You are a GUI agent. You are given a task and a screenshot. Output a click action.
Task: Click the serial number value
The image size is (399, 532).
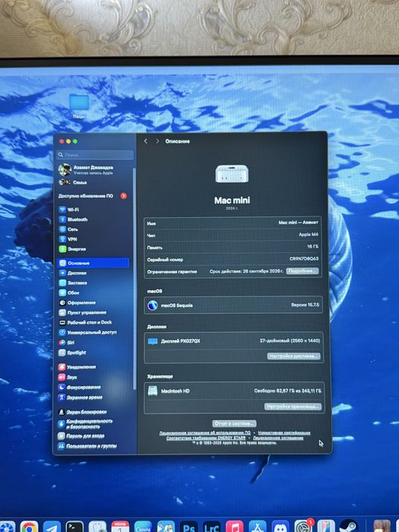click(x=304, y=259)
